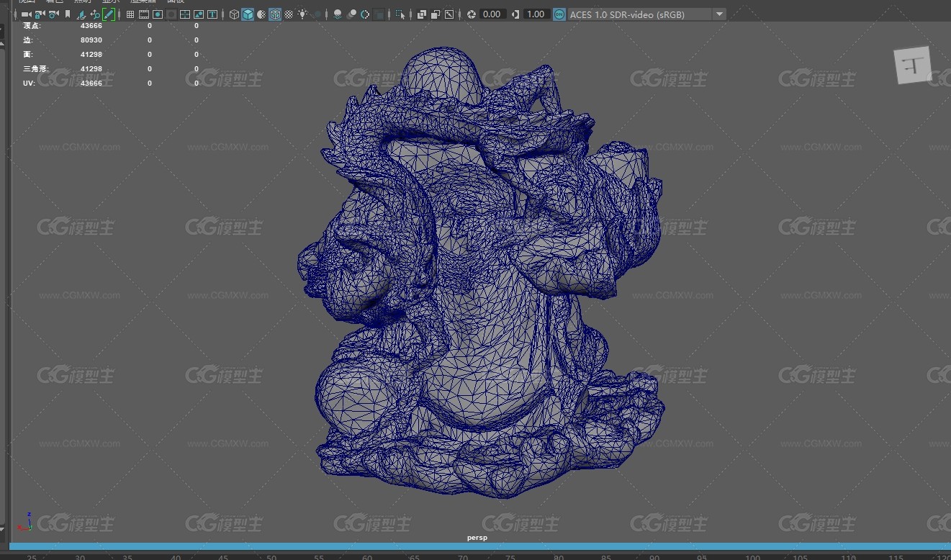
Task: Click the Shadows icon
Action: [317, 14]
